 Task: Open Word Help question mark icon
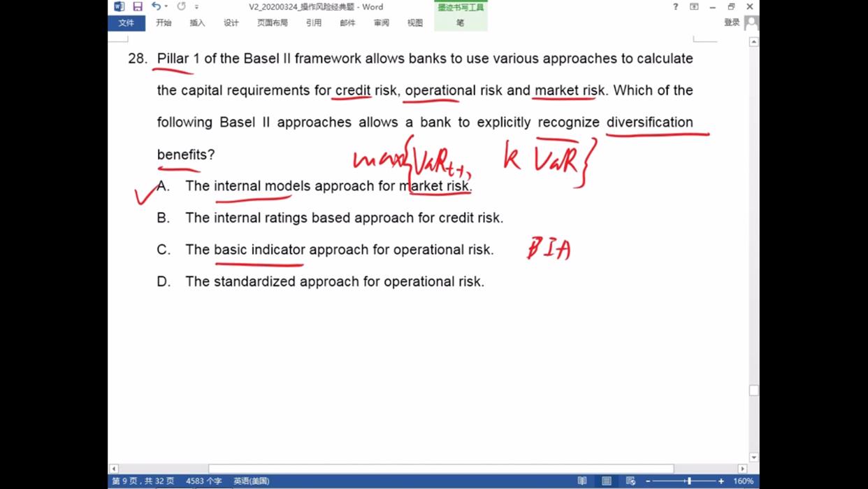675,7
